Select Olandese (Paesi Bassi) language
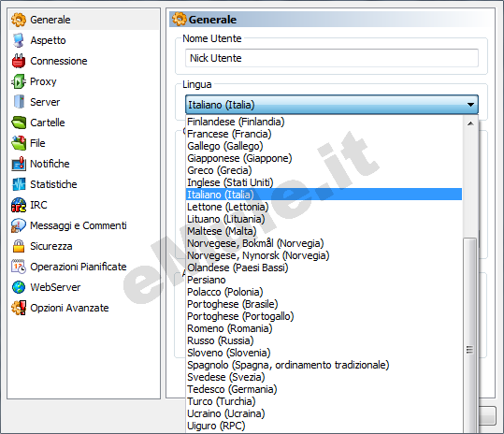The width and height of the screenshot is (504, 434). coord(324,268)
